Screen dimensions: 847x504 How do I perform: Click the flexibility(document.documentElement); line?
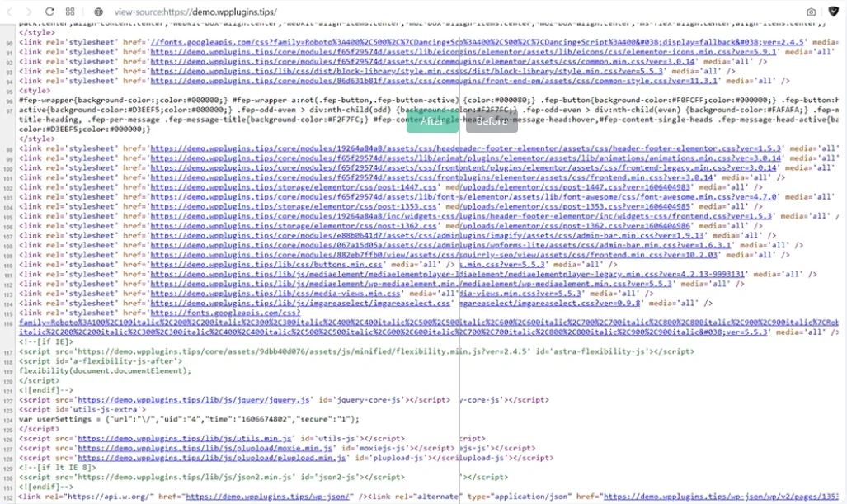click(106, 371)
